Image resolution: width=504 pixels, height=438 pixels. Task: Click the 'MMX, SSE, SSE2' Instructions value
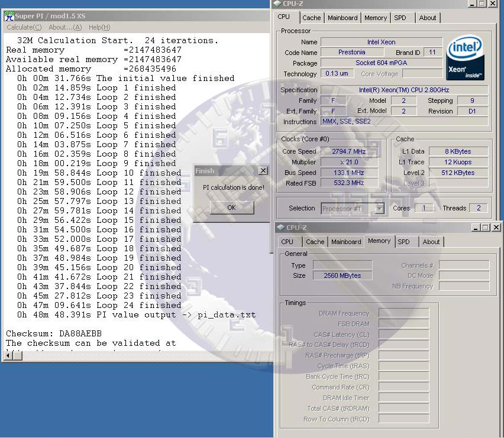click(404, 121)
